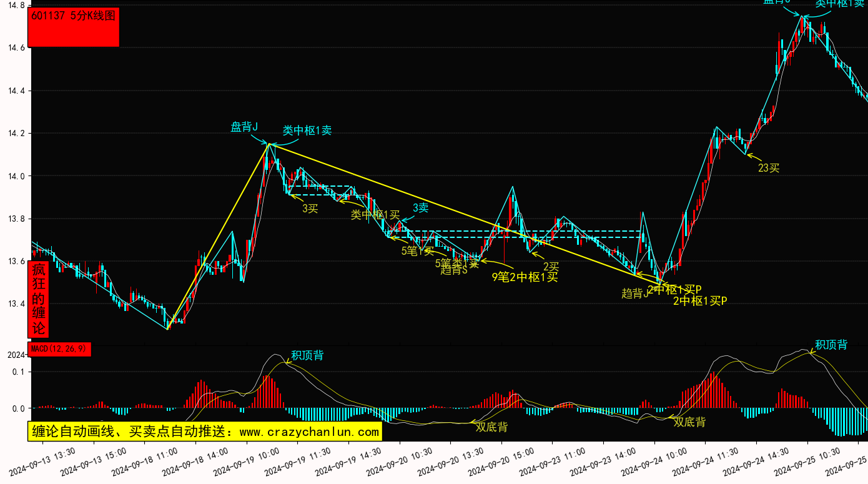Click the '2024-09-23 14:00' time label
The image size is (868, 484).
604,462
